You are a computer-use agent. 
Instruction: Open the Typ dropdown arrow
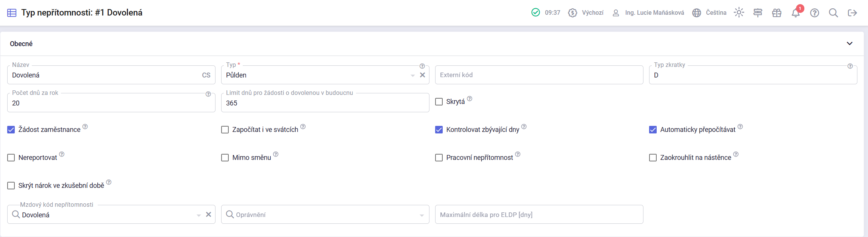(x=413, y=75)
